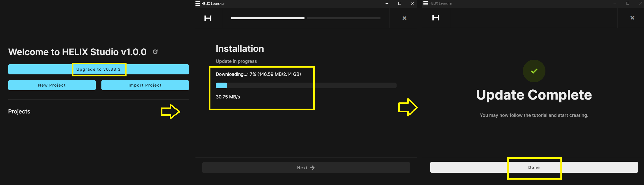Click the refresh icon beside the Welcome heading
This screenshot has height=185, width=644.
pyautogui.click(x=155, y=52)
